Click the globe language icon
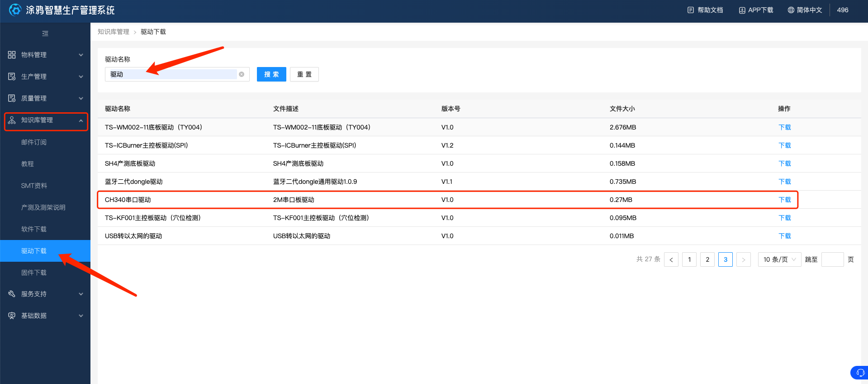The height and width of the screenshot is (384, 868). [791, 10]
